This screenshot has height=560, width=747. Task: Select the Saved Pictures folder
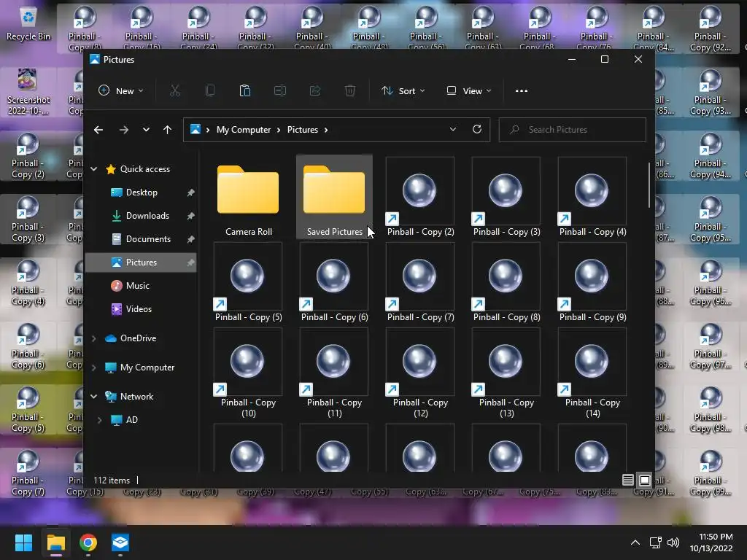click(x=334, y=197)
